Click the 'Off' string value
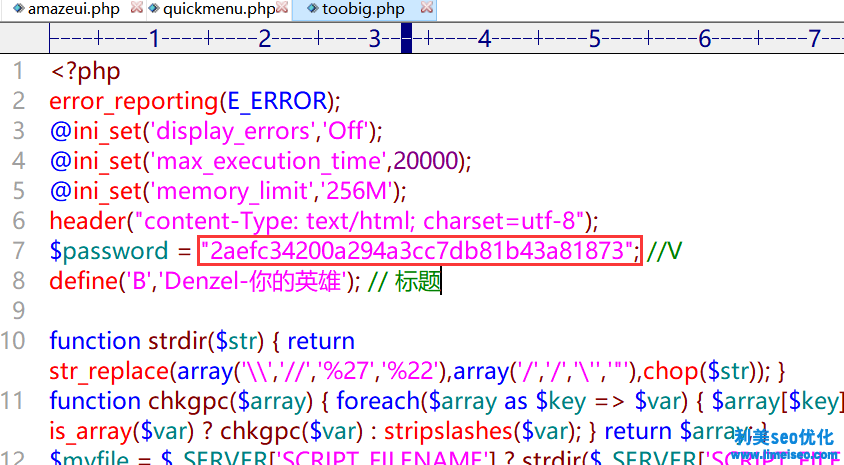844x465 pixels. click(x=347, y=131)
